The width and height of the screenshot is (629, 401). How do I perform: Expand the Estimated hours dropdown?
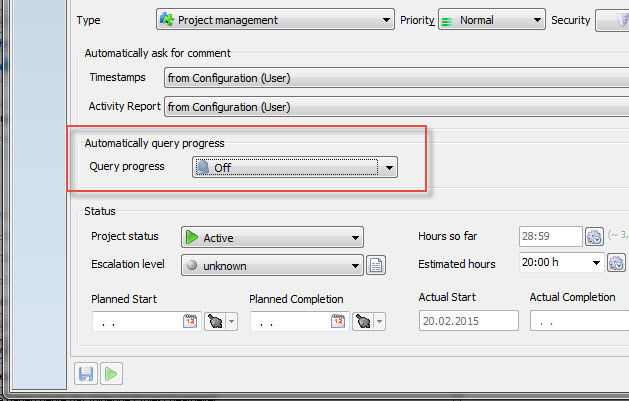pyautogui.click(x=595, y=264)
